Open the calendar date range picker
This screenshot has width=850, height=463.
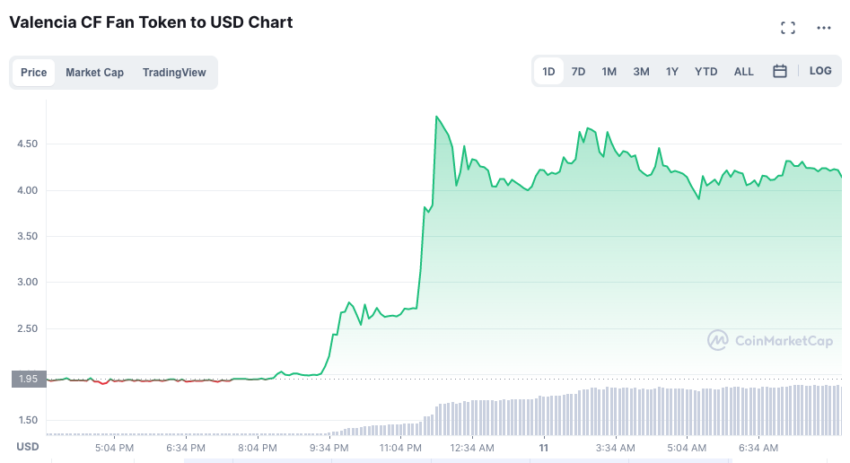pos(780,71)
